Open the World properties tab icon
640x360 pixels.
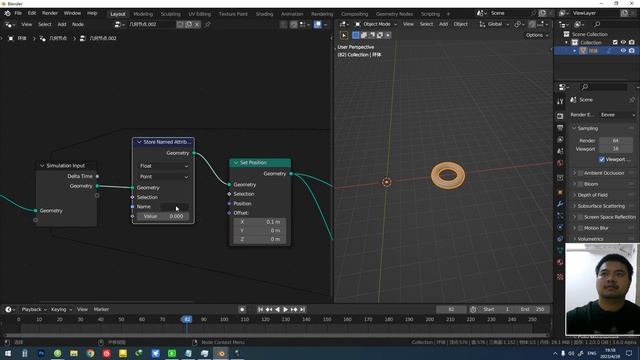click(x=560, y=163)
